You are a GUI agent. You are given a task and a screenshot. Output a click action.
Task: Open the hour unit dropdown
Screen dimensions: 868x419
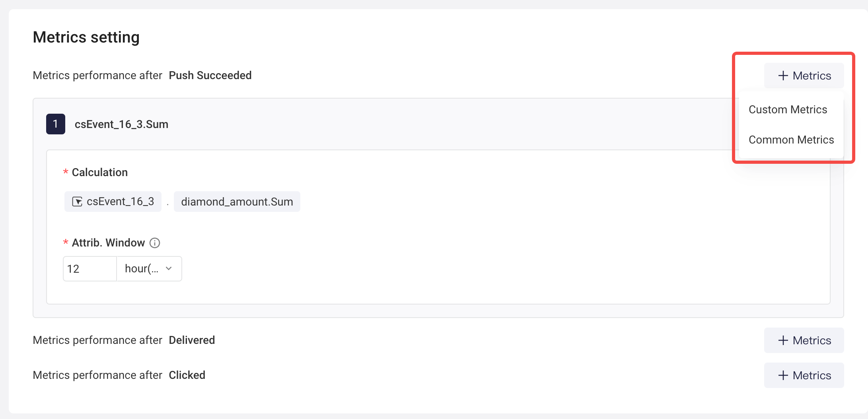coord(149,269)
